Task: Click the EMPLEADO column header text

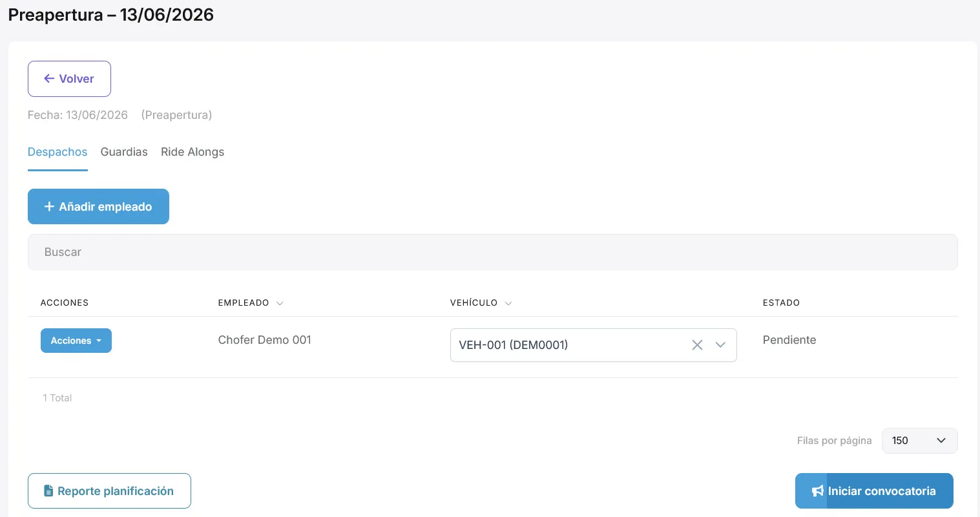Action: click(244, 302)
